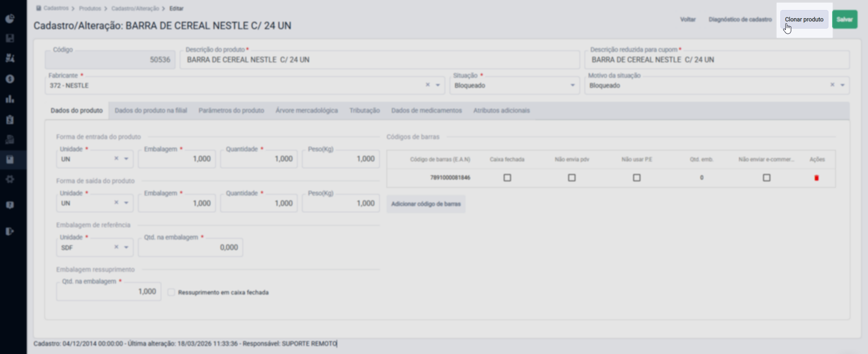Switch to the Tributação tab

tap(364, 110)
